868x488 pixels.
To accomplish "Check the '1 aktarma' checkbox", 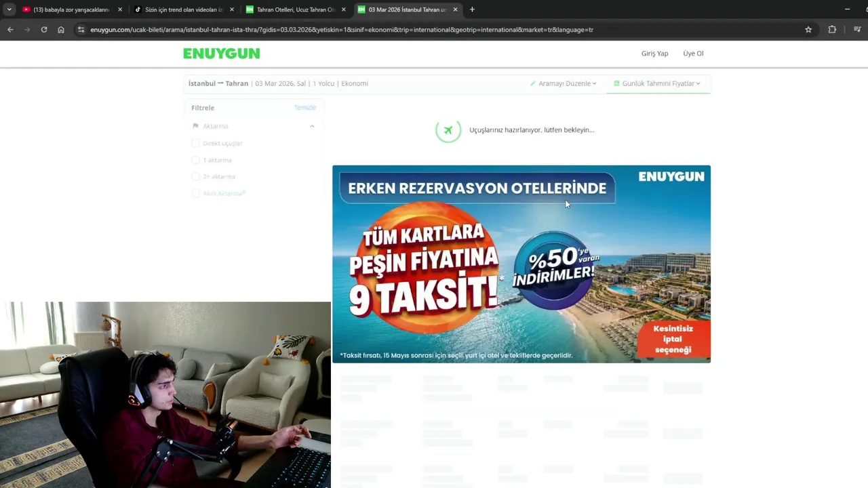I will pyautogui.click(x=195, y=160).
